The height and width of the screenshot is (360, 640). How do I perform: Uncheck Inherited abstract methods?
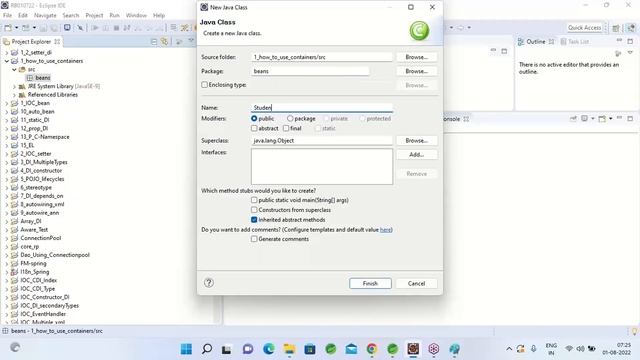[x=254, y=220]
